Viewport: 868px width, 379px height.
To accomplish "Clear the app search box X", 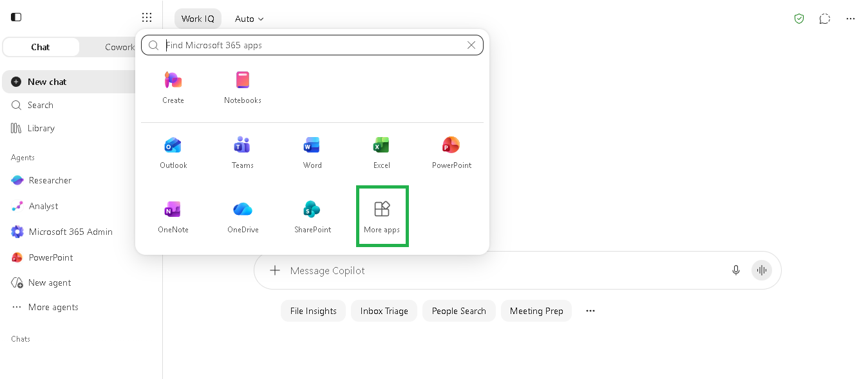I will coord(471,45).
